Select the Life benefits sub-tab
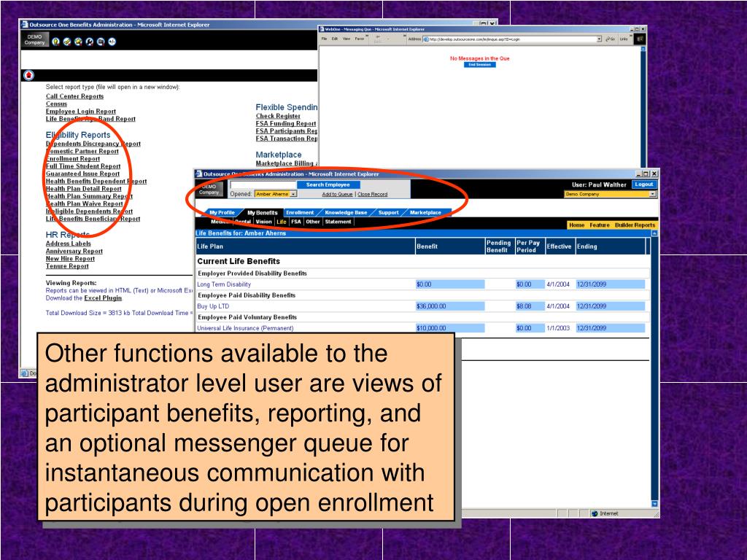The image size is (747, 560). coord(282,222)
